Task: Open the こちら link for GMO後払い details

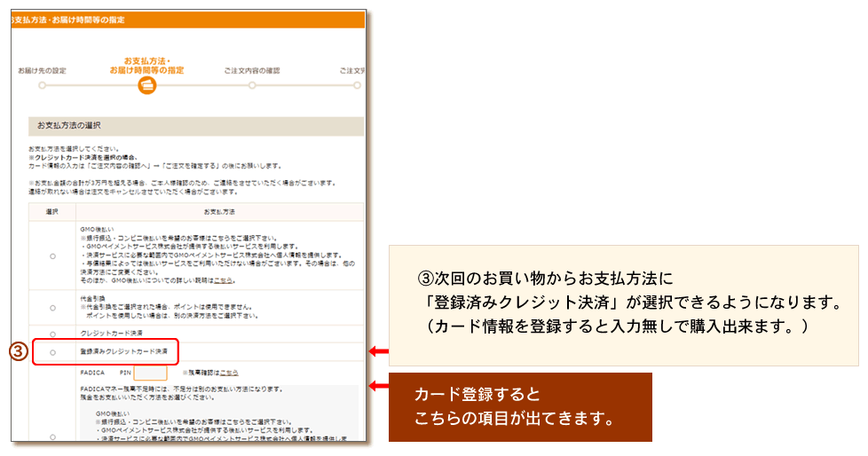Action: (224, 279)
